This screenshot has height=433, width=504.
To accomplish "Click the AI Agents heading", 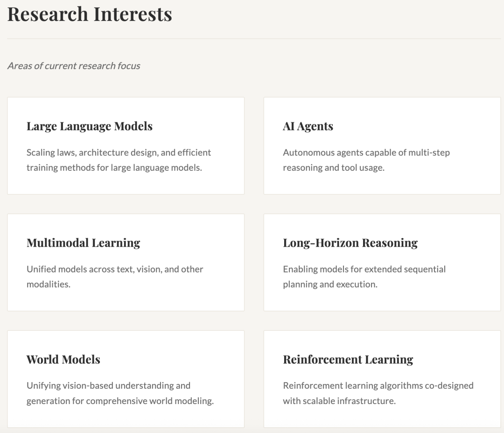I will pyautogui.click(x=308, y=126).
